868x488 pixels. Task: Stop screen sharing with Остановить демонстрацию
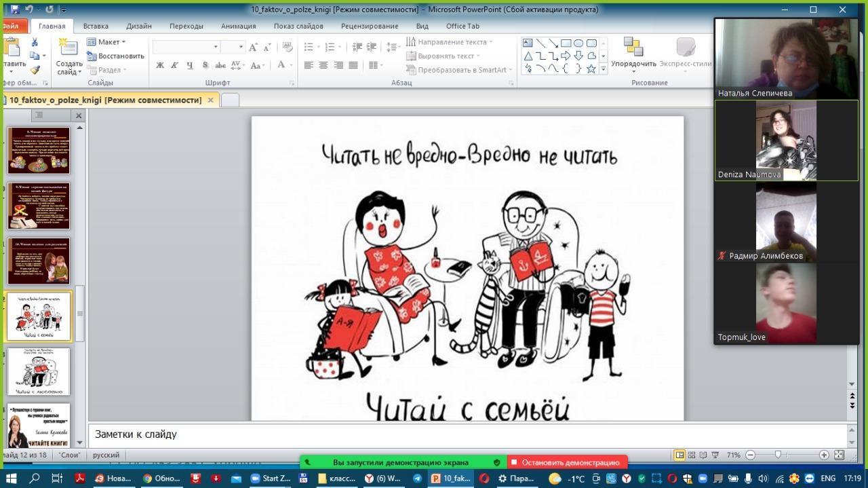coord(568,462)
